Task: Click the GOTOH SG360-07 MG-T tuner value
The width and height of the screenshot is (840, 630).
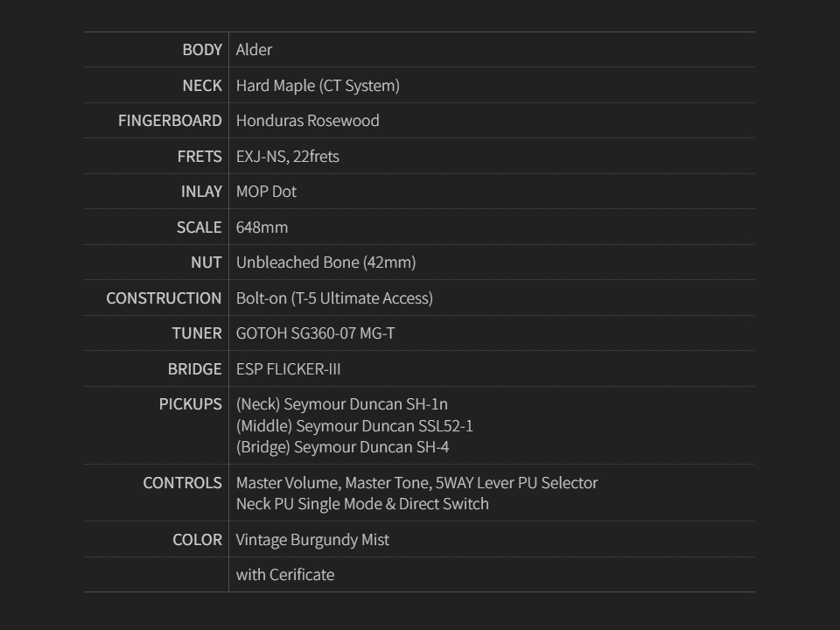Action: pos(315,333)
